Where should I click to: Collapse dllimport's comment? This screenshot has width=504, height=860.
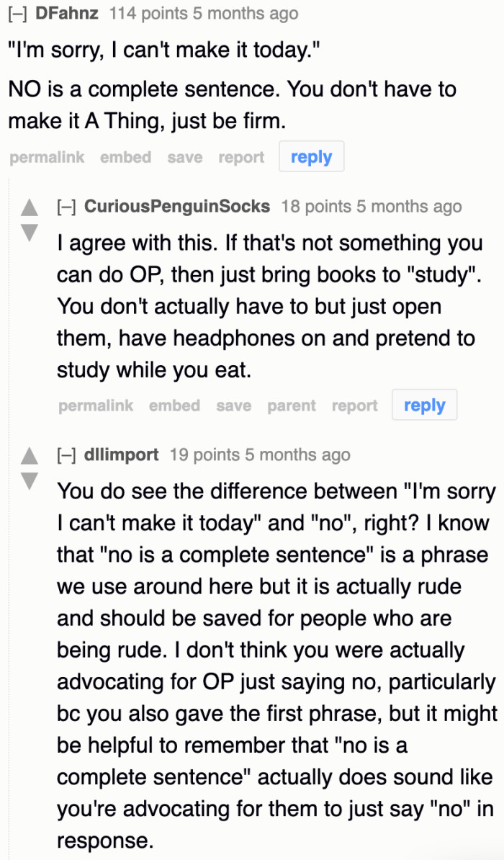[x=66, y=454]
